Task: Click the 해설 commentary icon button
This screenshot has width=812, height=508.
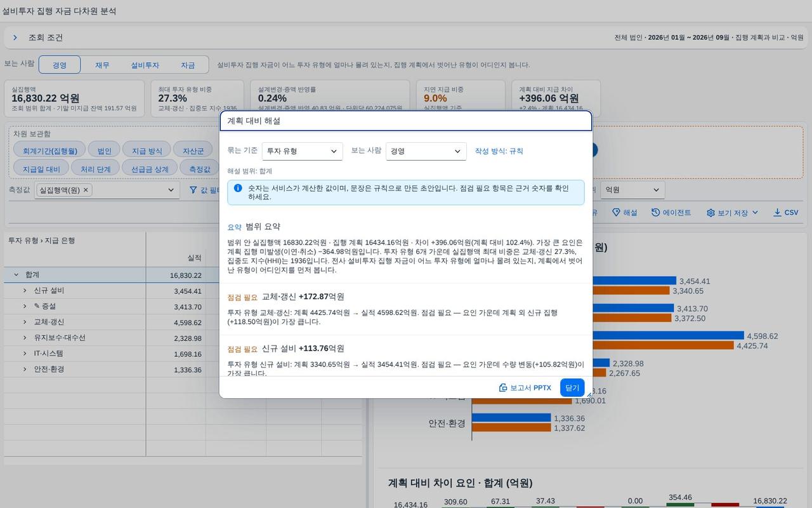Action: pos(624,212)
